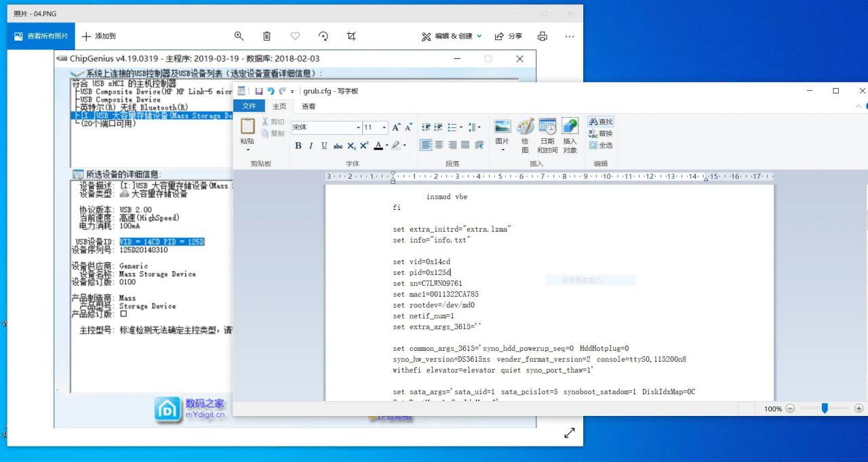Click the zoom in plus button
The width and height of the screenshot is (868, 462).
[859, 408]
